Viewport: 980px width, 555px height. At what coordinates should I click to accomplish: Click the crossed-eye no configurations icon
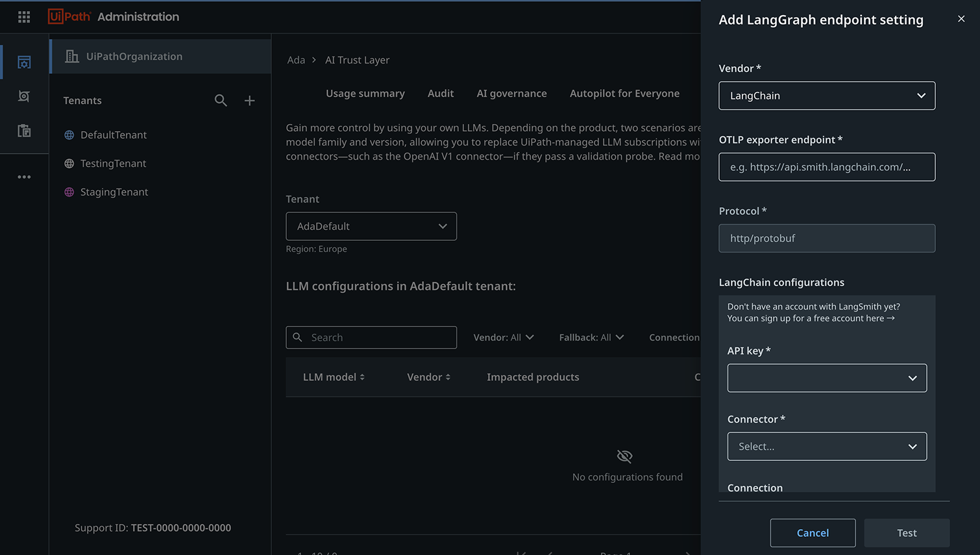pyautogui.click(x=624, y=456)
